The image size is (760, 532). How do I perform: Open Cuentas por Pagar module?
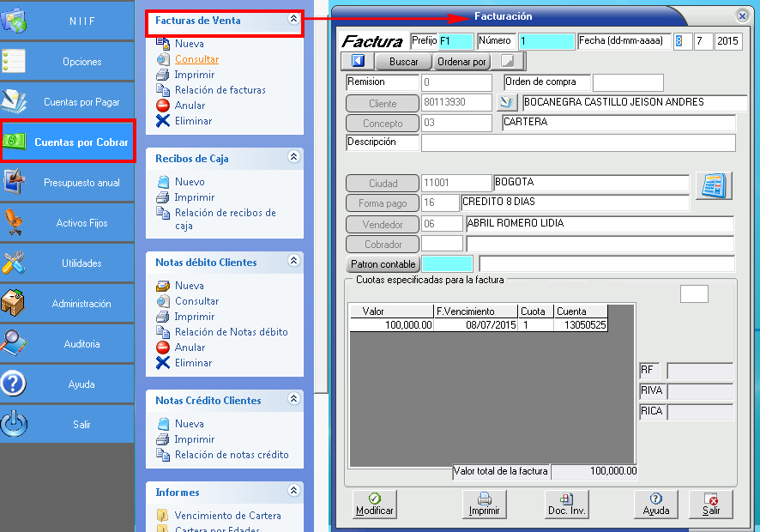tap(67, 102)
